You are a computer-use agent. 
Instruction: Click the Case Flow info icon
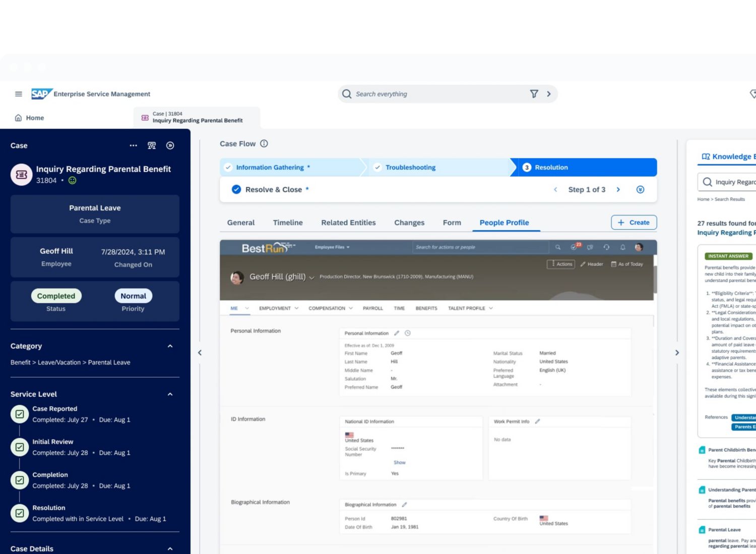[264, 144]
